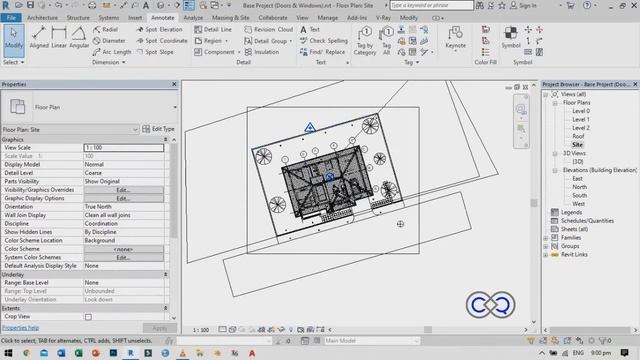Screen dimensions: 640x360
Task: Choose the Angular dimension tool
Action: (x=79, y=38)
